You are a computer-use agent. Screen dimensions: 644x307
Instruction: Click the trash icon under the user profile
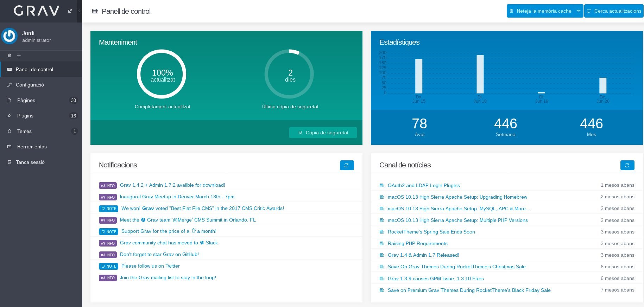(x=9, y=56)
